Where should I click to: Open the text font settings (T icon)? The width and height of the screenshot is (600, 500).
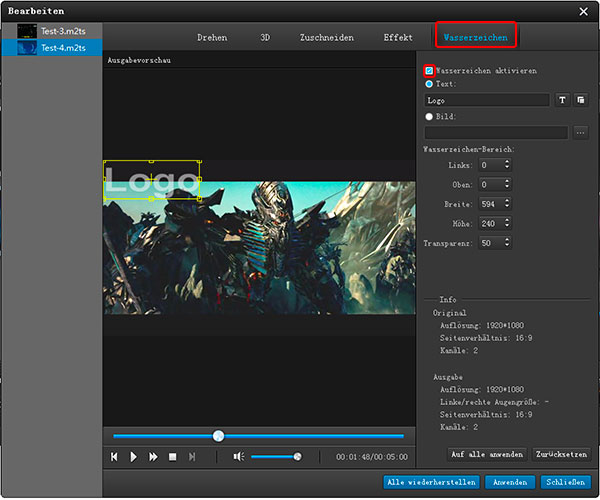tap(562, 100)
